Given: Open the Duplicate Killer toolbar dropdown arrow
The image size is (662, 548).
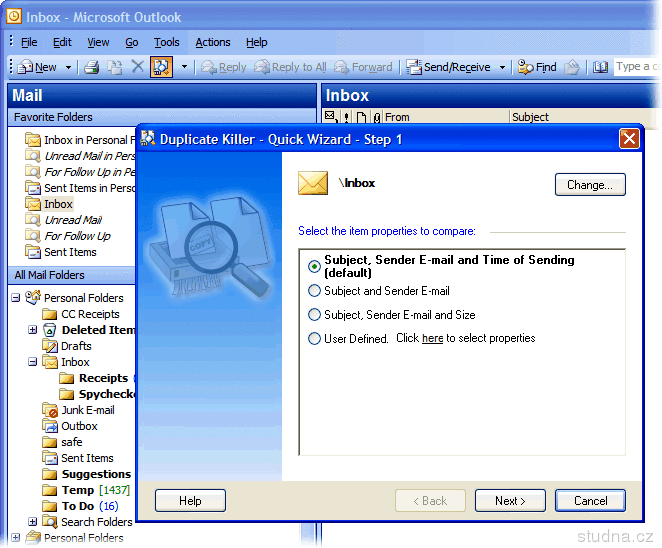Looking at the screenshot, I should 184,67.
